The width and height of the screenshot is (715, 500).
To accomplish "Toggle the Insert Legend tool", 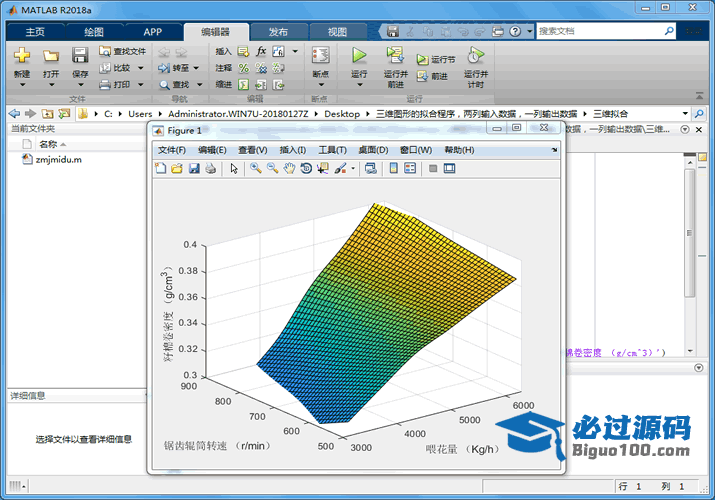I will tap(410, 168).
